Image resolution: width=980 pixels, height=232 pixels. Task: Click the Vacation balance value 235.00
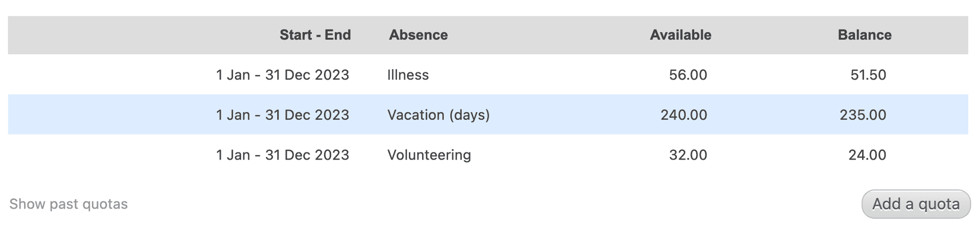(x=863, y=115)
